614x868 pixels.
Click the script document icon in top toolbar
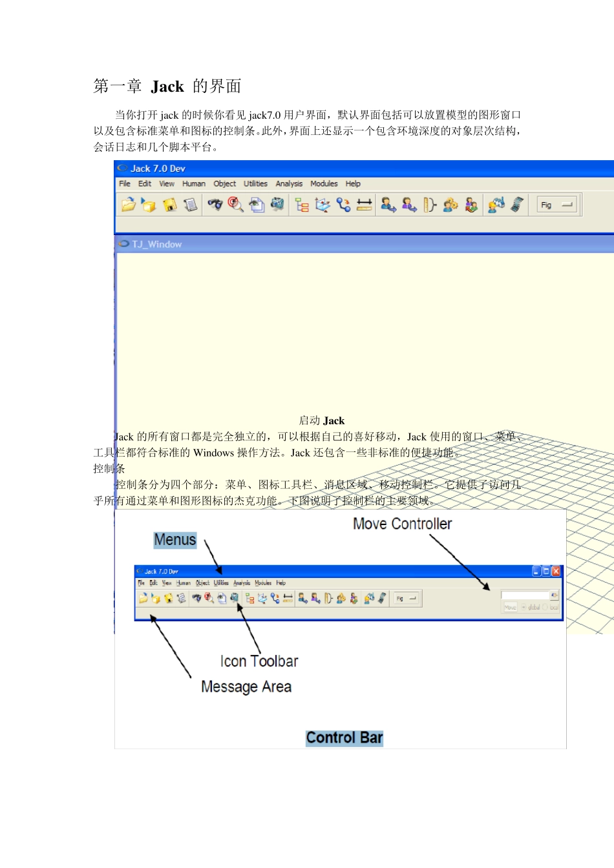point(190,205)
